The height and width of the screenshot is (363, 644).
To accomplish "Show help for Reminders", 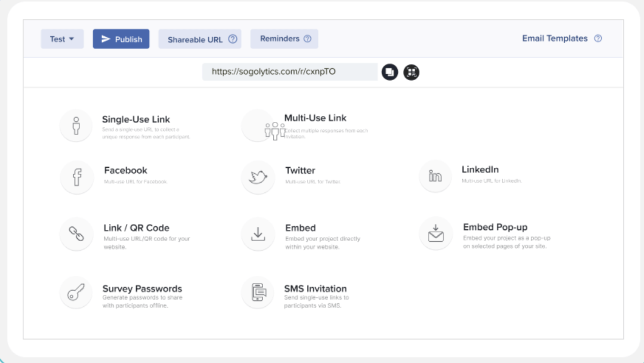I will click(x=308, y=39).
